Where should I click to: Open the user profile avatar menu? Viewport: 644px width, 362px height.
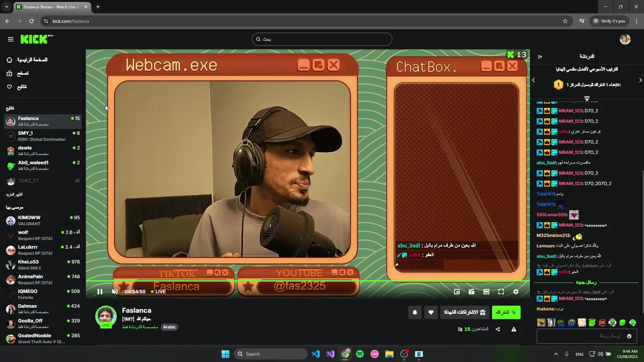(x=625, y=39)
